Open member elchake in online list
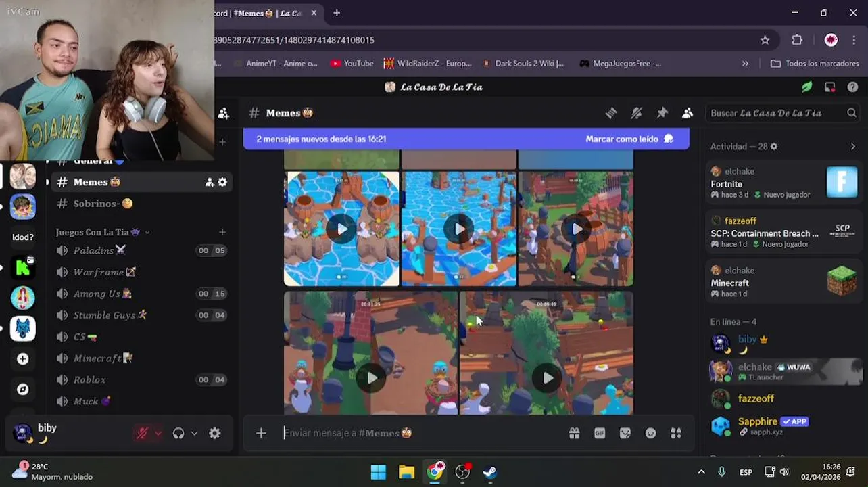The image size is (868, 487). point(784,371)
